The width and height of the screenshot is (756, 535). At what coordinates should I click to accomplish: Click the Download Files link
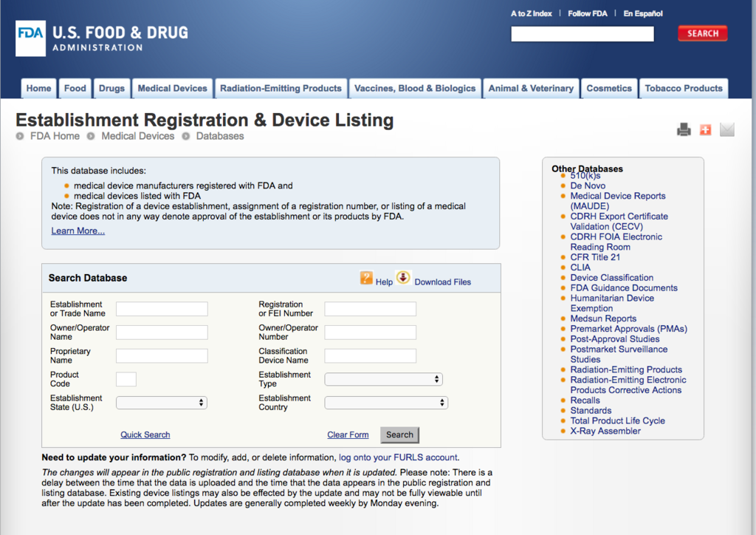(x=443, y=282)
